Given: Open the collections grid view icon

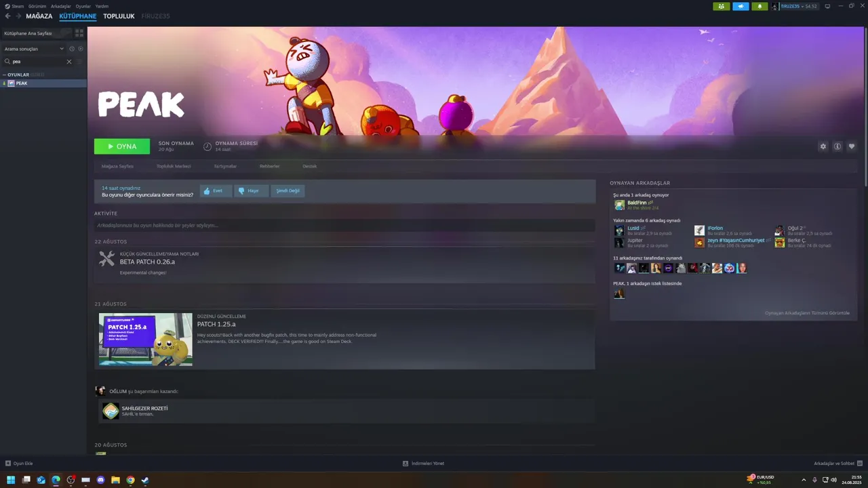Looking at the screenshot, I should 79,33.
